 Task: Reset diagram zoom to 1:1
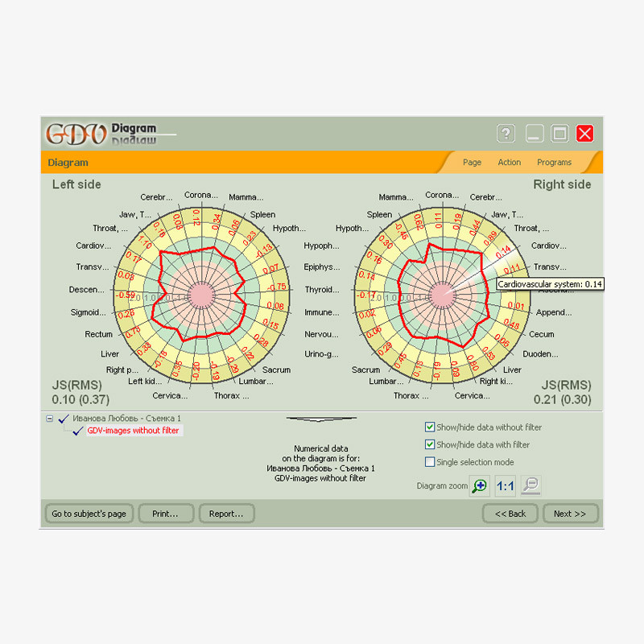click(505, 485)
